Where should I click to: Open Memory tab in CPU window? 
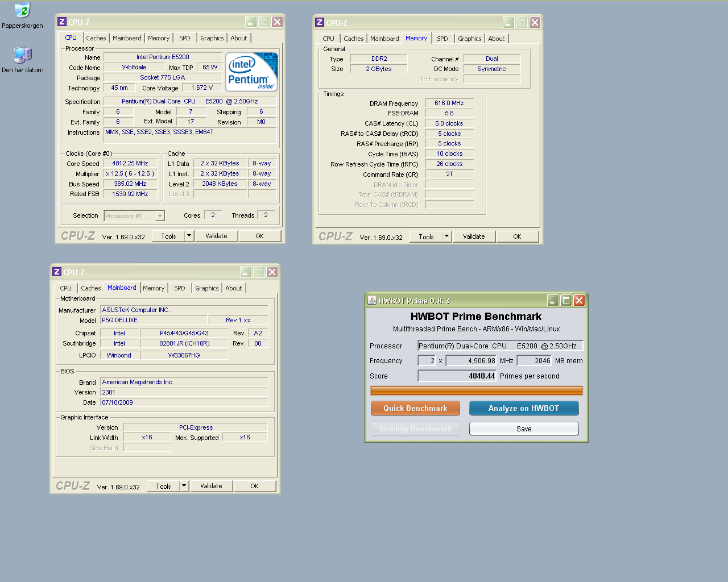159,38
